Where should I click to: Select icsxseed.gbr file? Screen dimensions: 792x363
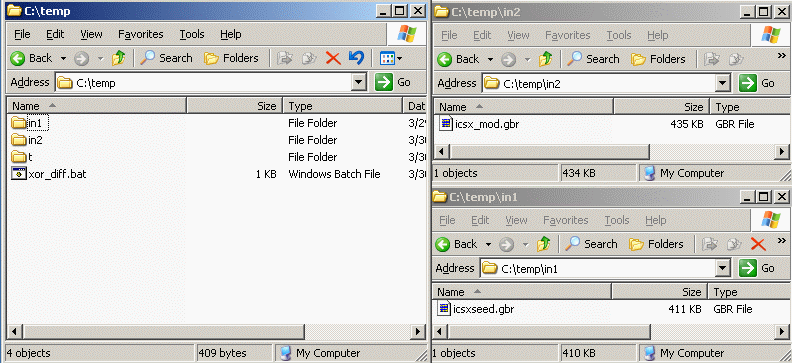[x=476, y=309]
